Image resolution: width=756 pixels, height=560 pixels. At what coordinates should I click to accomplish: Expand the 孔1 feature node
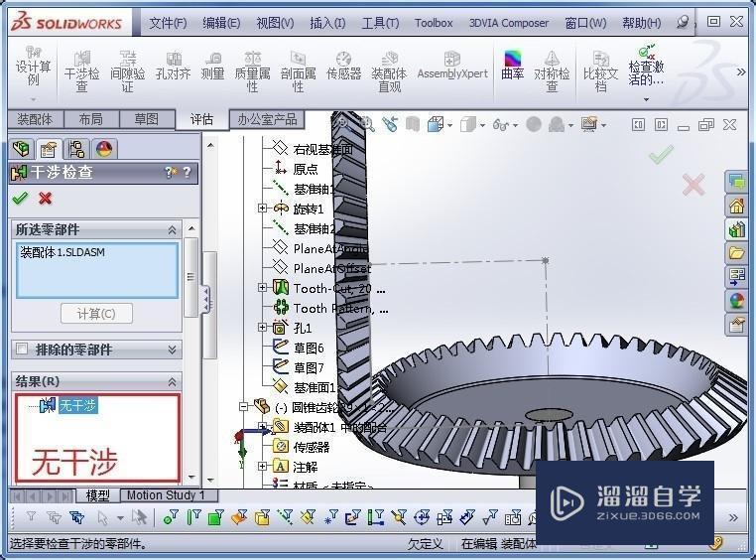262,328
